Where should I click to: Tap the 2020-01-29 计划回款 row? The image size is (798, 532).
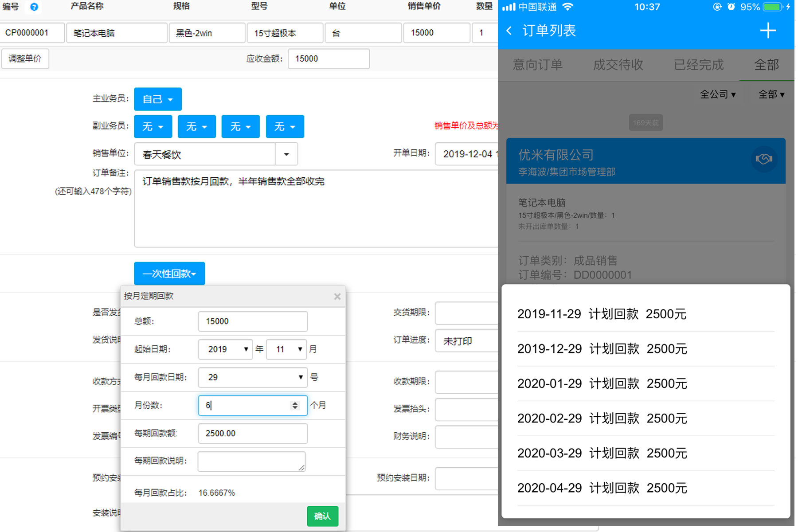(646, 383)
